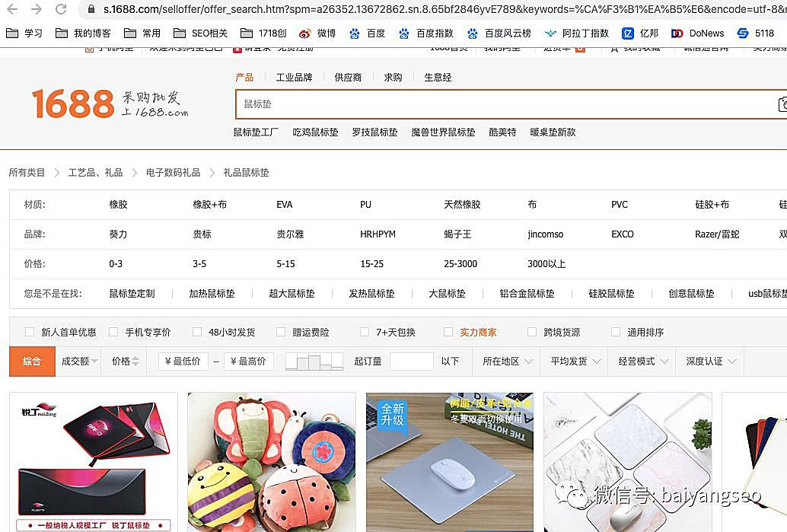
Task: Enable the 7+天包换 filter
Action: coord(364,332)
